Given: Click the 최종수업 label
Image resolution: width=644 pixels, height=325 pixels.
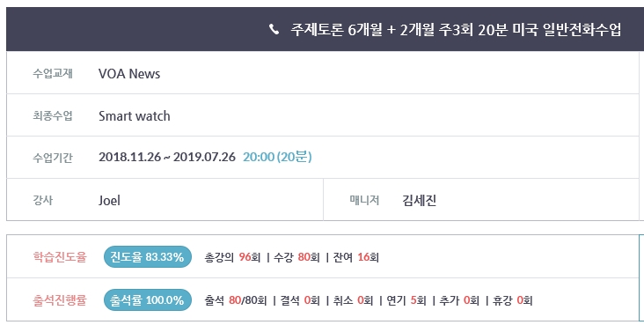Looking at the screenshot, I should (53, 116).
